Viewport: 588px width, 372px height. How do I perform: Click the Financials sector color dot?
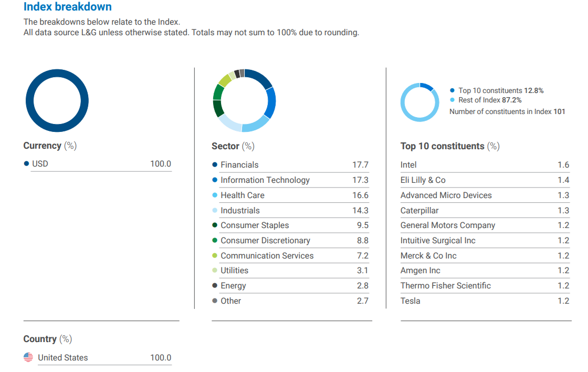click(215, 164)
